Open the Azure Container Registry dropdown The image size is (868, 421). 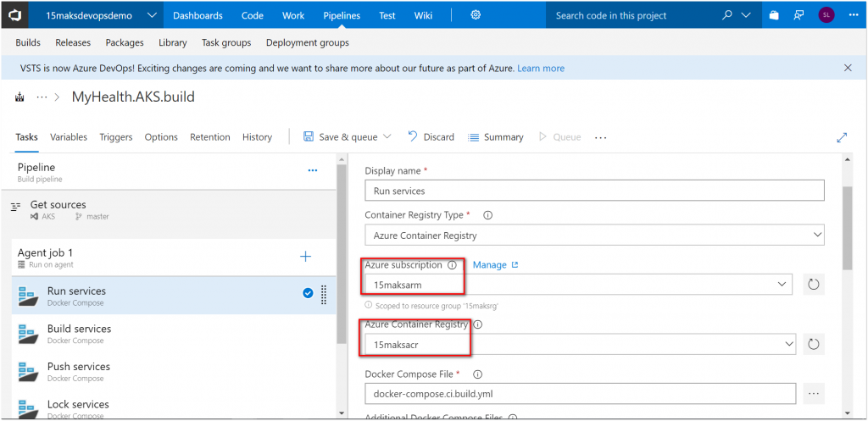[x=581, y=344]
